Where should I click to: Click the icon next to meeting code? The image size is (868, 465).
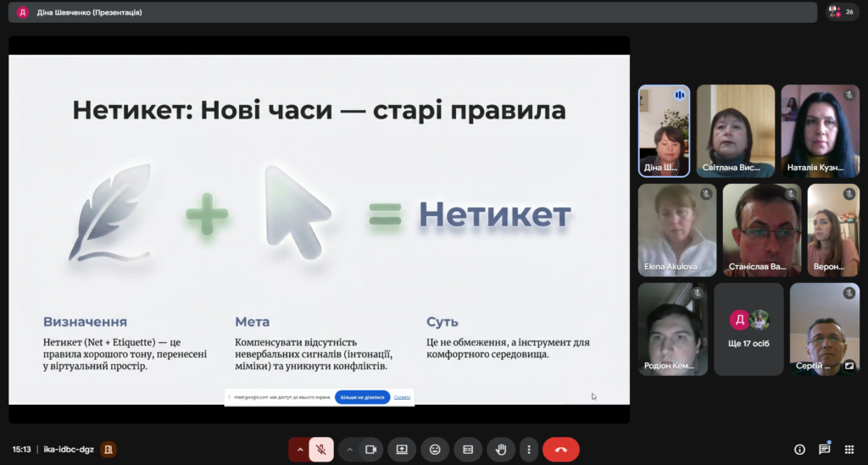(x=108, y=449)
